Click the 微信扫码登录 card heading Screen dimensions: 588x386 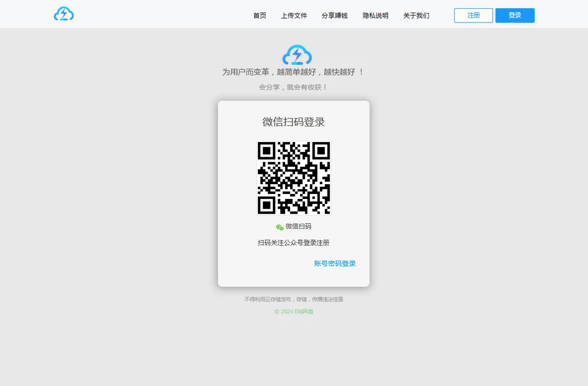(x=294, y=122)
